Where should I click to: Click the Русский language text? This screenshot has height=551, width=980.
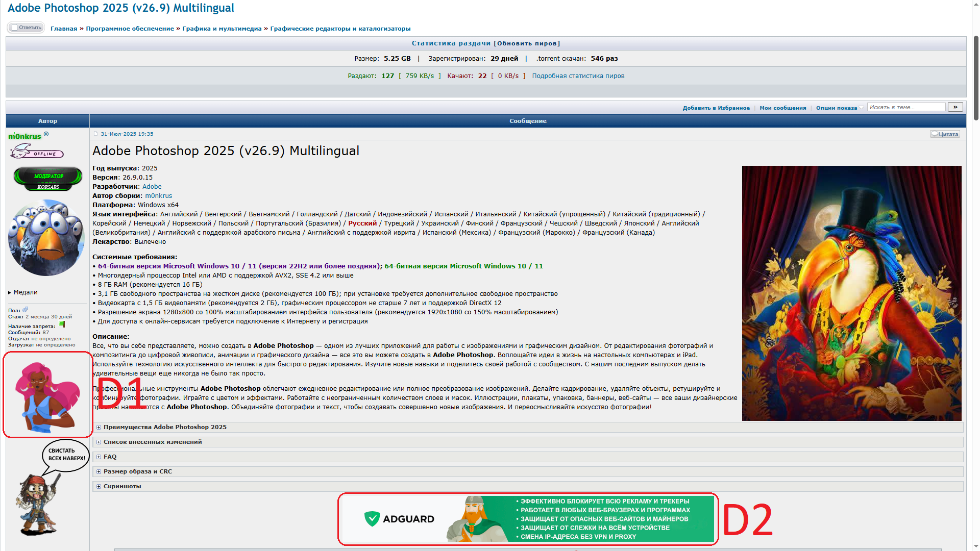362,223
